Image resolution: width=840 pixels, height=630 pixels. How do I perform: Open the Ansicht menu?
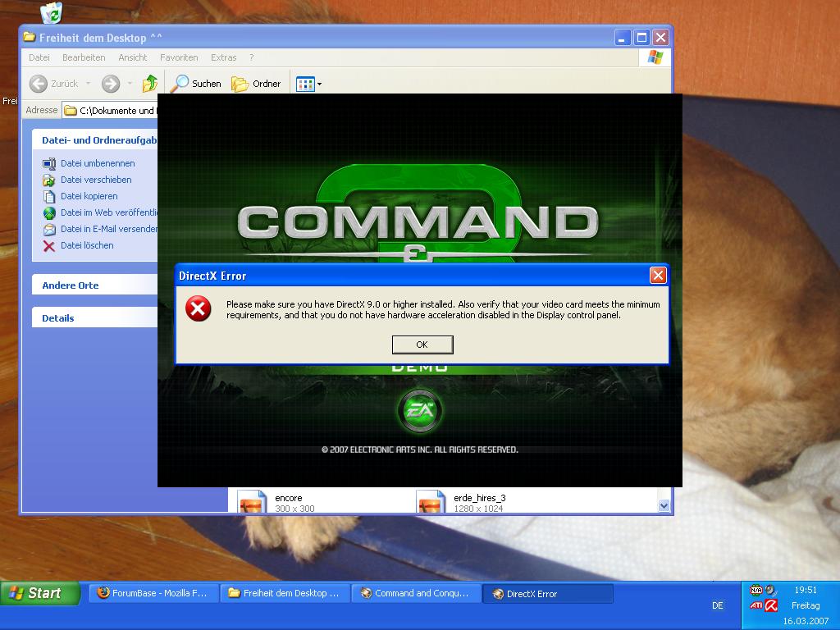pos(132,57)
